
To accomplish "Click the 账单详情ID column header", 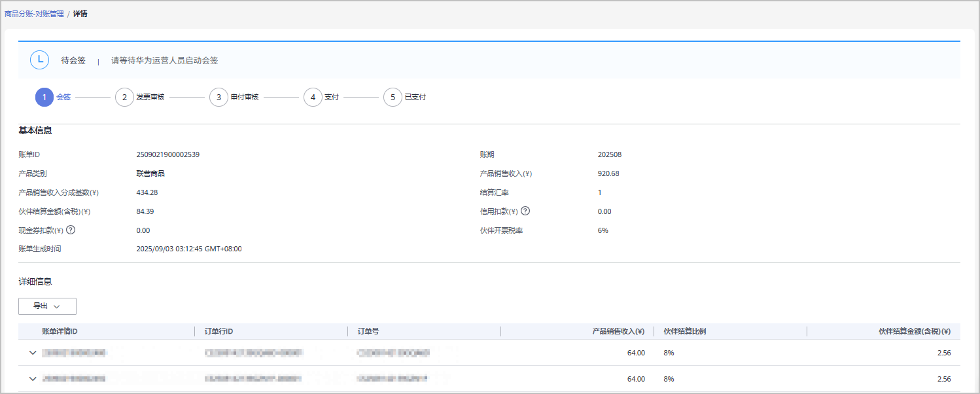I will (60, 331).
